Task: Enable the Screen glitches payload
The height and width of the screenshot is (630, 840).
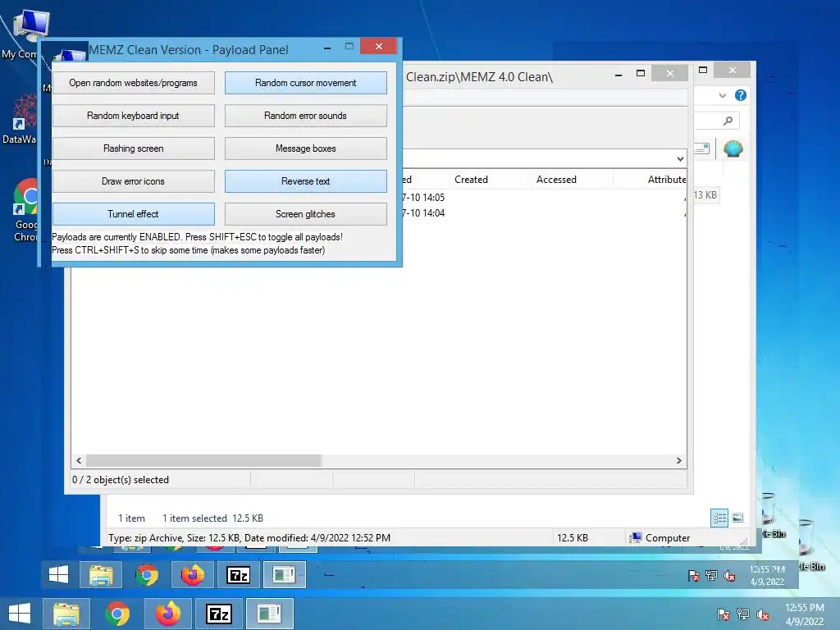Action: (x=305, y=214)
